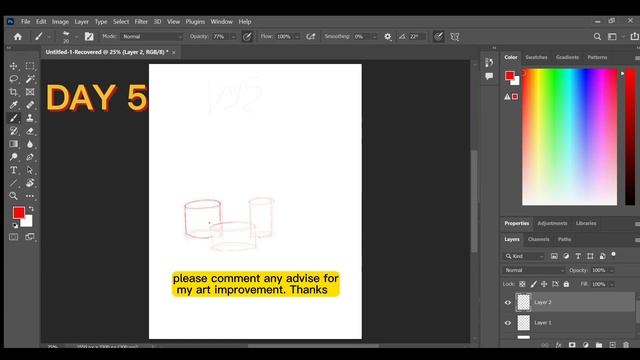
Task: Open the layer Kind filter dropdown
Action: click(x=524, y=256)
